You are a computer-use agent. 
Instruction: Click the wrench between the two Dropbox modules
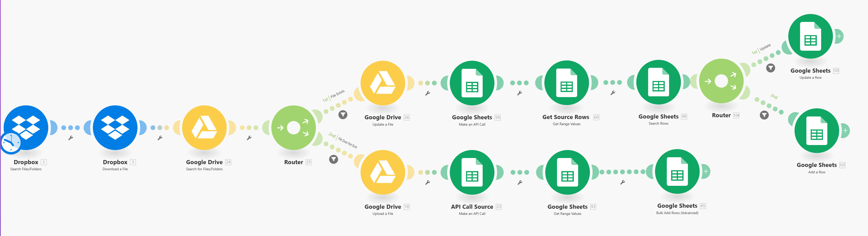(71, 138)
